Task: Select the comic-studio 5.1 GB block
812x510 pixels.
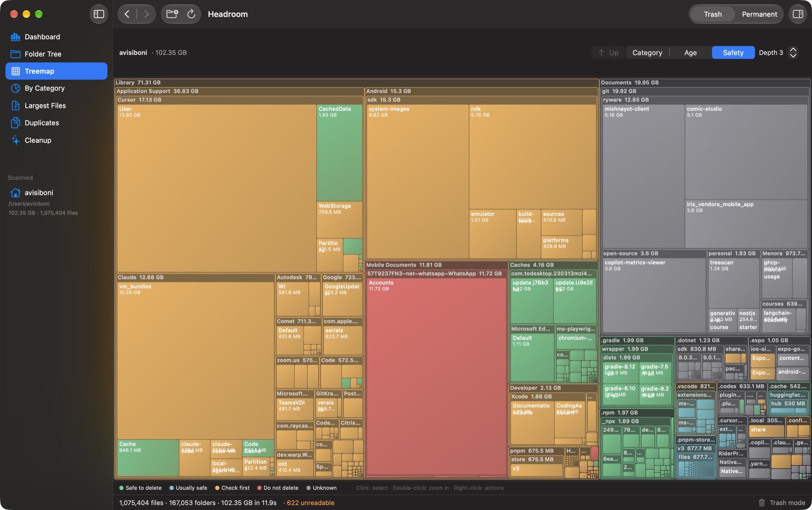Action: click(746, 152)
